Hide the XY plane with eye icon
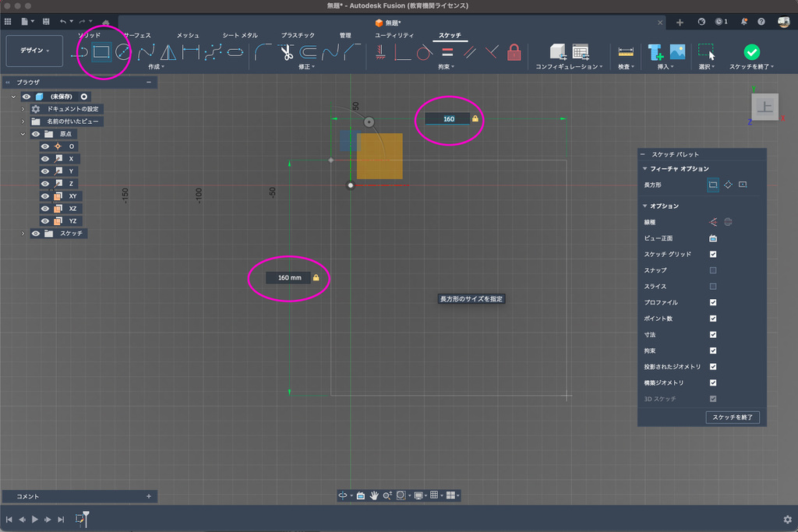 point(45,196)
